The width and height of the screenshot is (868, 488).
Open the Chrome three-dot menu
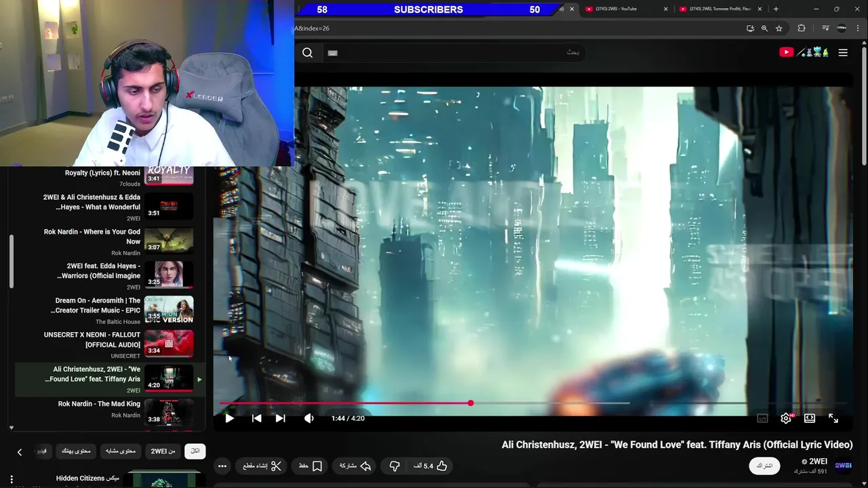point(858,28)
